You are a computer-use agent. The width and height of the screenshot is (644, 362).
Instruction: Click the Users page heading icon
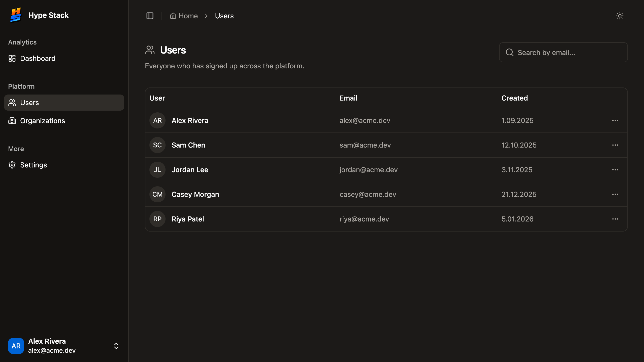click(x=150, y=50)
